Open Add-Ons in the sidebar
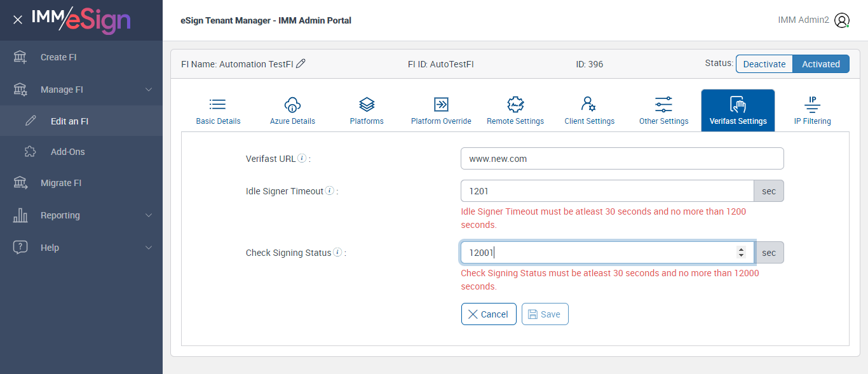Screen dimensions: 868x374 [67, 152]
